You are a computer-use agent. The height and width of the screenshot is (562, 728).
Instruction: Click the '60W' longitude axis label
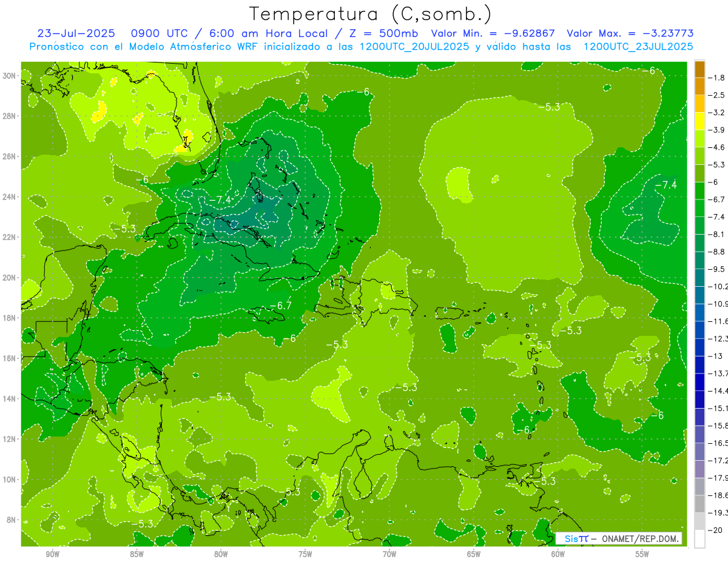point(558,554)
